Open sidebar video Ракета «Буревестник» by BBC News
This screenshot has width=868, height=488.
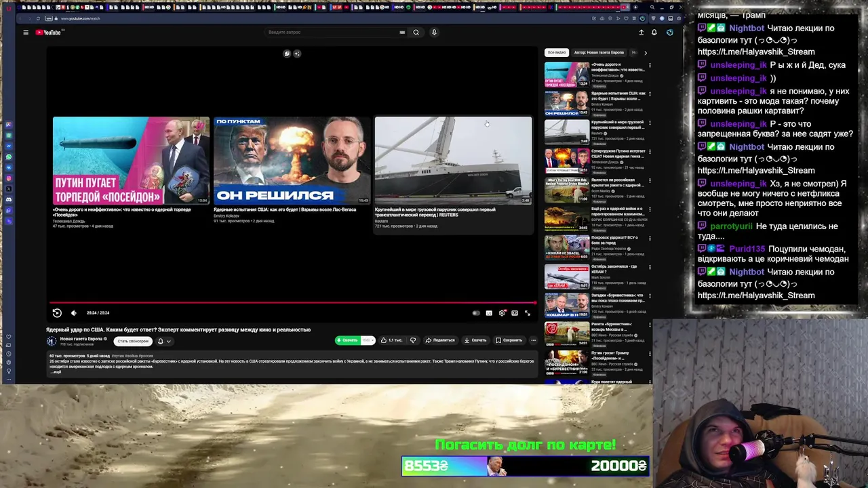[x=567, y=333]
